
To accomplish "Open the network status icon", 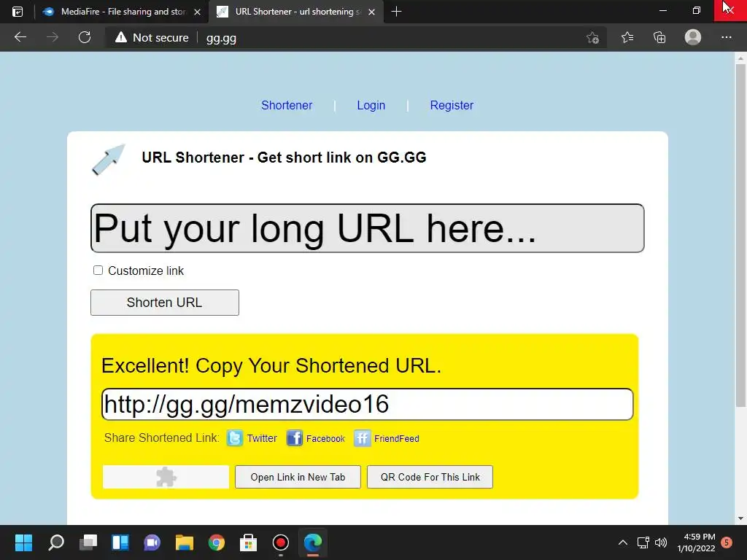I will (x=643, y=542).
